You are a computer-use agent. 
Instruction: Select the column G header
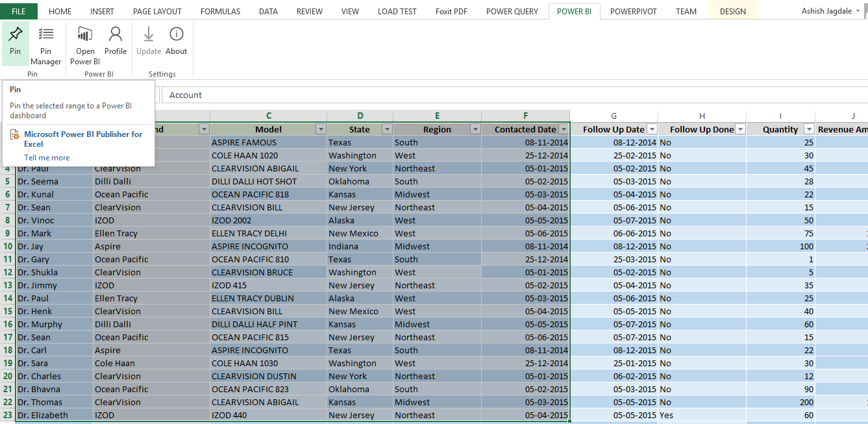point(614,116)
